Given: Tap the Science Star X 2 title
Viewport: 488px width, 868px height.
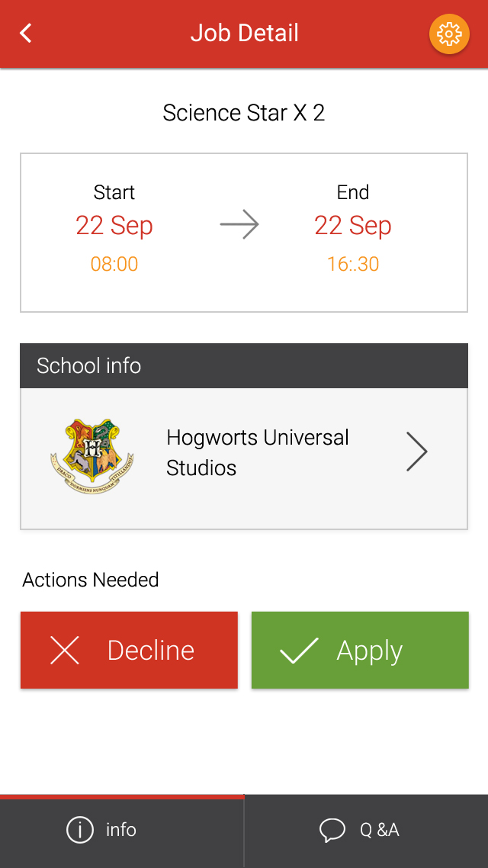Looking at the screenshot, I should (244, 113).
